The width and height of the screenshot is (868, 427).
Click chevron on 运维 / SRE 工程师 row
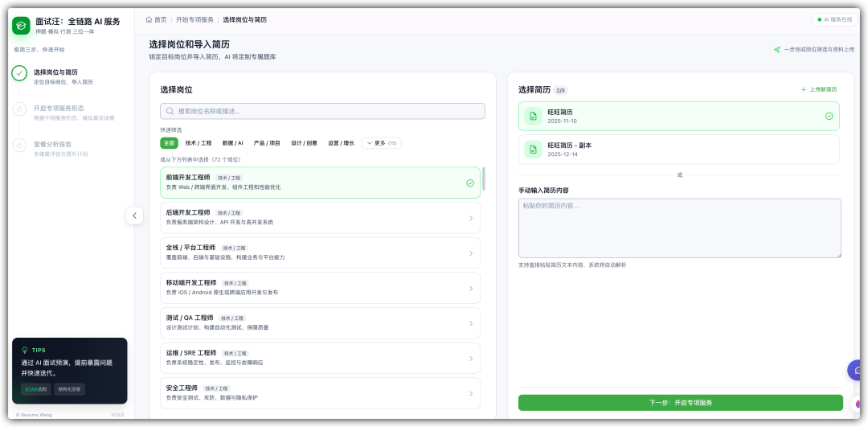(471, 359)
